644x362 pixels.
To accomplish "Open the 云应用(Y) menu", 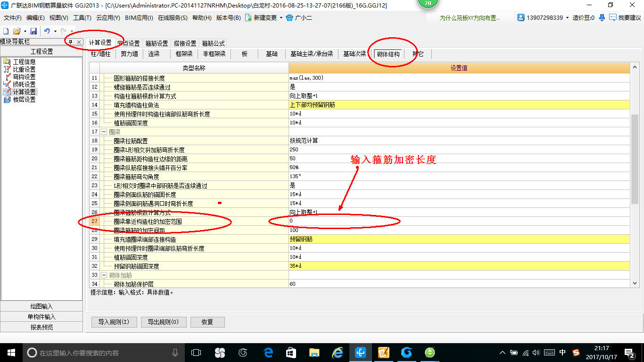I will coord(108,18).
